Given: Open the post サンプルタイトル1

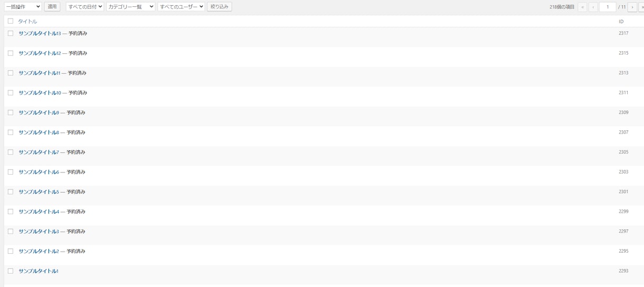Looking at the screenshot, I should (x=39, y=271).
